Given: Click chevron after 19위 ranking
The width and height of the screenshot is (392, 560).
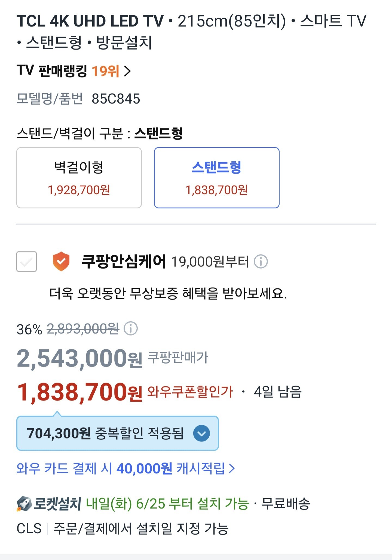Looking at the screenshot, I should pyautogui.click(x=127, y=71).
